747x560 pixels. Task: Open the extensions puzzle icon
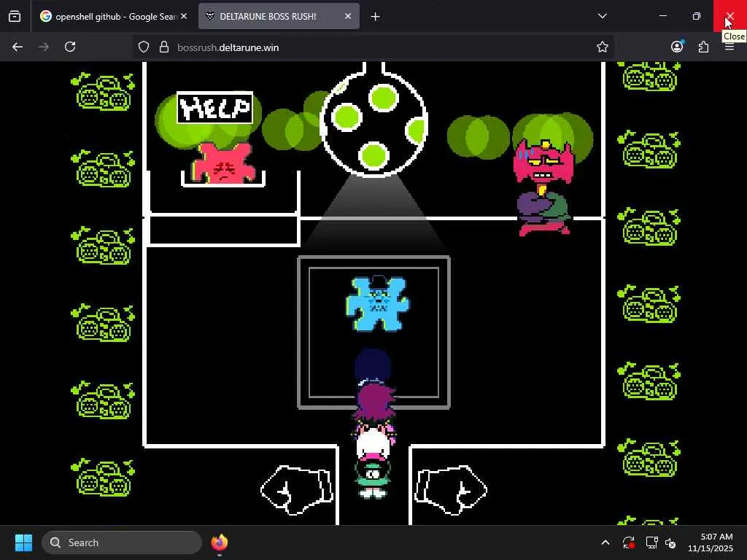pyautogui.click(x=704, y=47)
